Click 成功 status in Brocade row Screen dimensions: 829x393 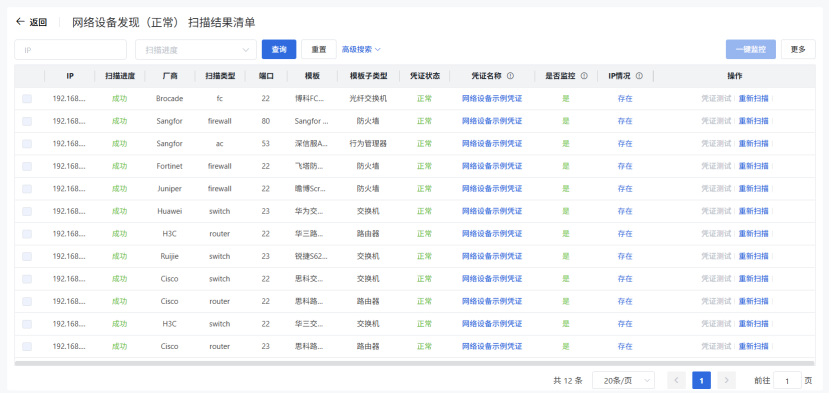(119, 98)
